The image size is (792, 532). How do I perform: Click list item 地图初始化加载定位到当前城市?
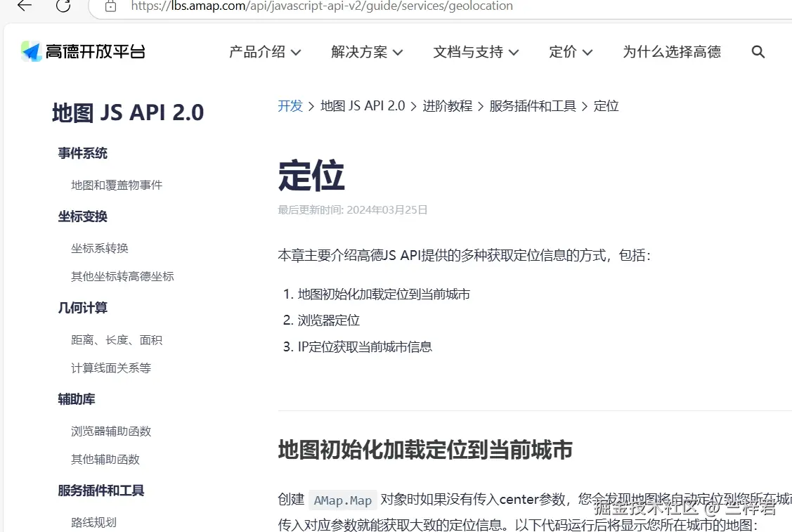point(384,294)
